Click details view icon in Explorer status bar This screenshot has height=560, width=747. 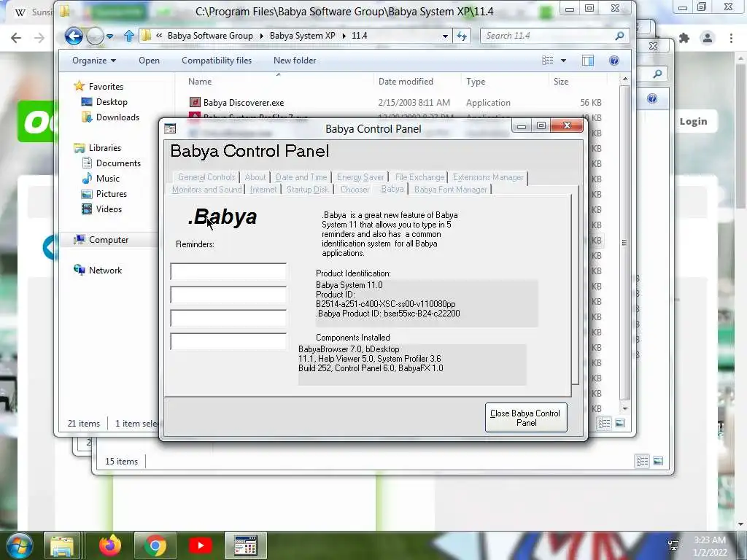(x=604, y=423)
